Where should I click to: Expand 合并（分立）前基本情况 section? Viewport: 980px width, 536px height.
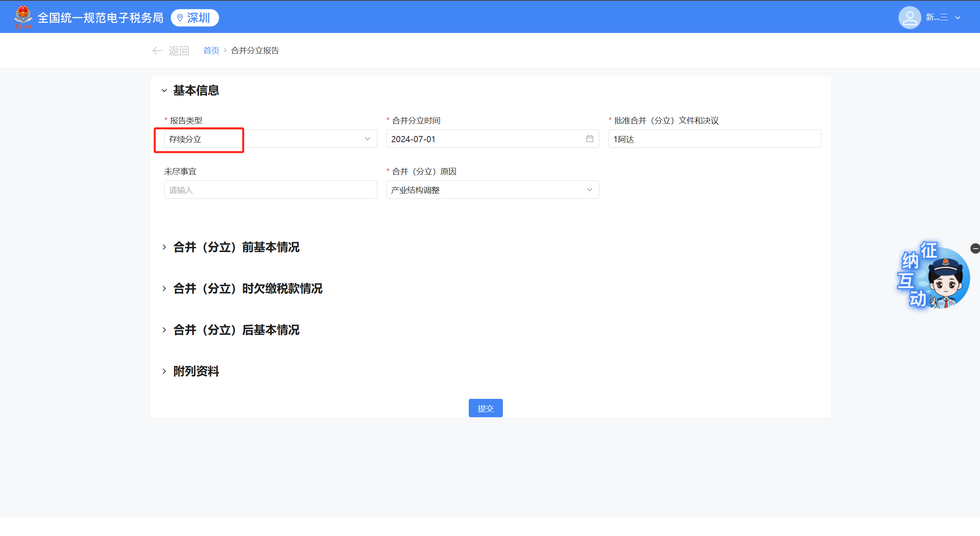pyautogui.click(x=164, y=247)
